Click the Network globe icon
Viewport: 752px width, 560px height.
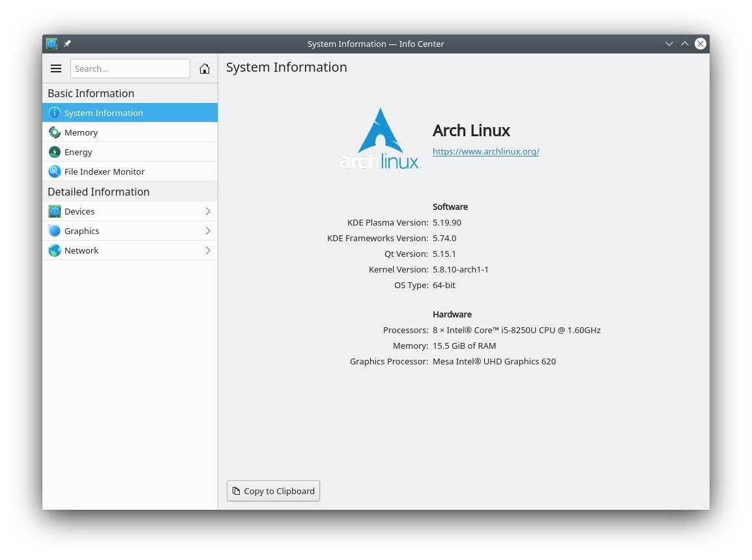pyautogui.click(x=55, y=250)
